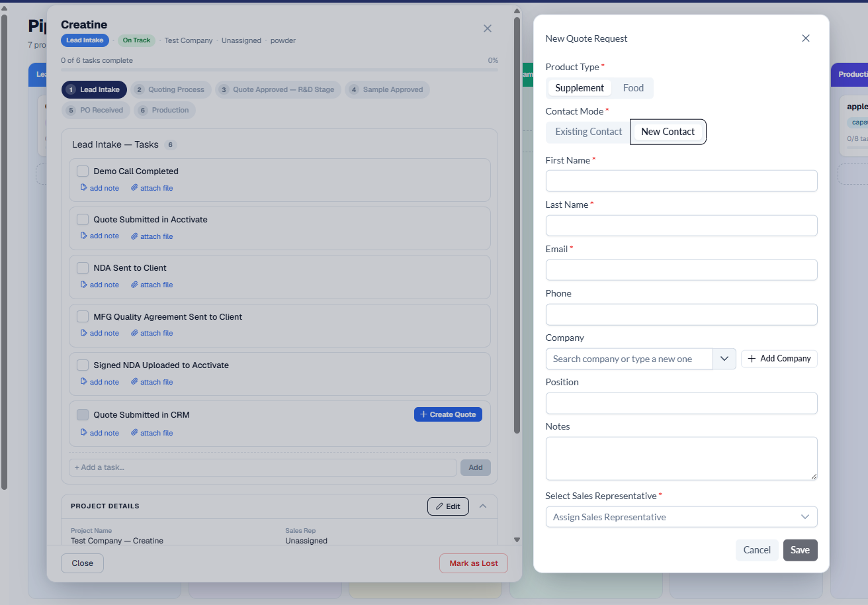Cancel the New Quote Request
The height and width of the screenshot is (605, 868).
point(757,550)
